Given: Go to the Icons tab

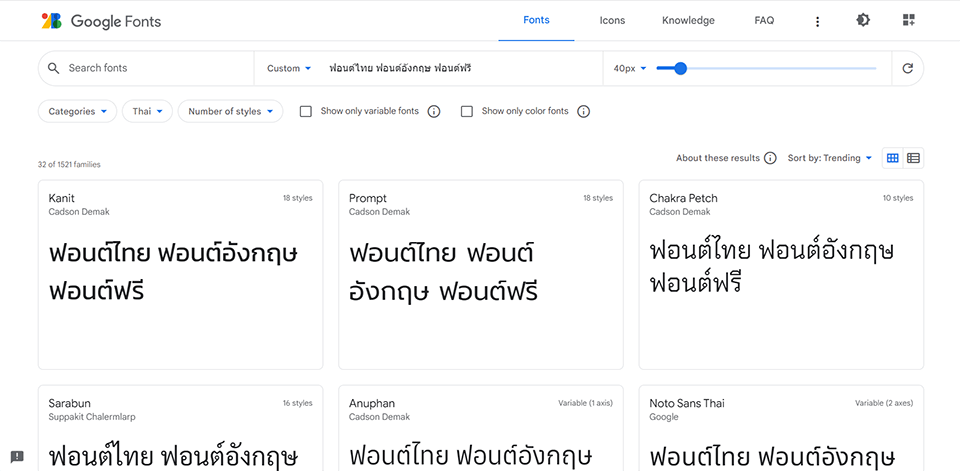Looking at the screenshot, I should pos(612,20).
